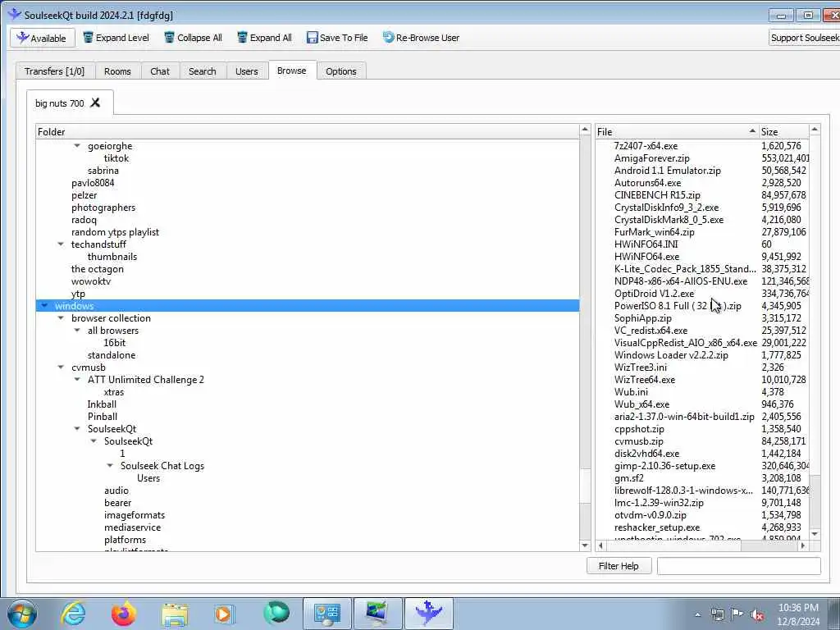840x630 pixels.
Task: Open Firefox from the taskbar
Action: tap(124, 614)
